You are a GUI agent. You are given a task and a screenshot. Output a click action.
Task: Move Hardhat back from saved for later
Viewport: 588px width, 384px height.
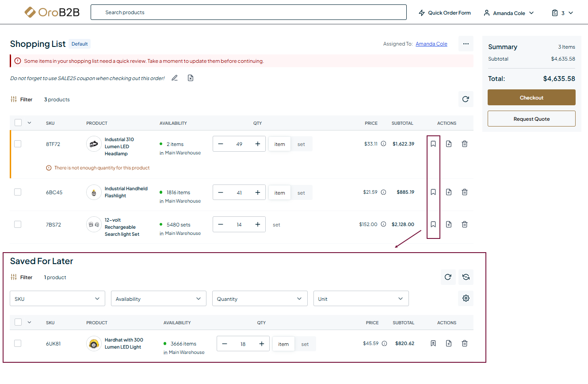click(433, 343)
